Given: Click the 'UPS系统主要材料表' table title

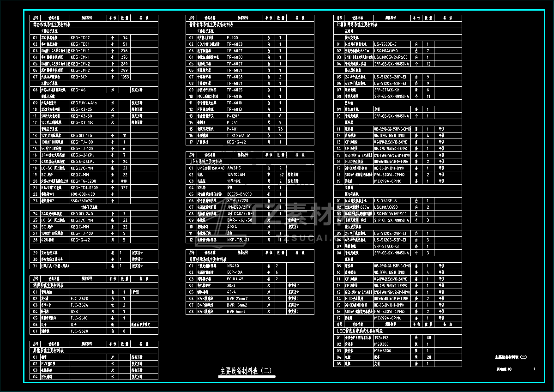Looking at the screenshot, I should pos(206,162).
